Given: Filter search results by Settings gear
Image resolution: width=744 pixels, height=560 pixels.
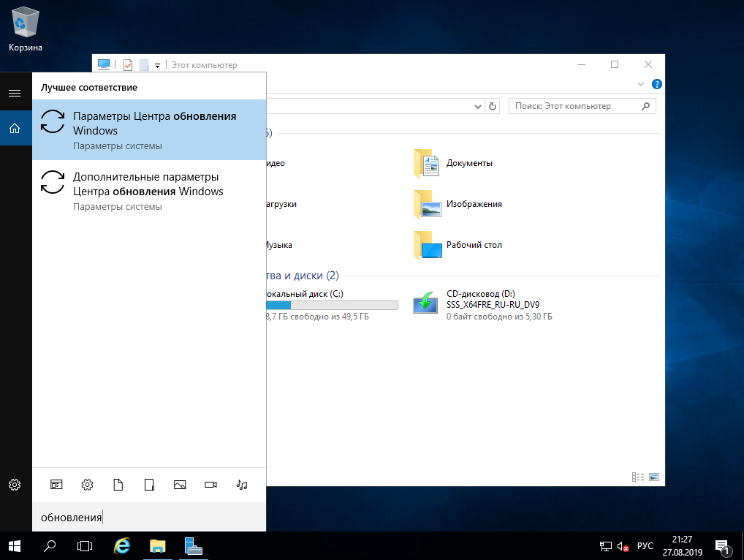Looking at the screenshot, I should point(88,484).
